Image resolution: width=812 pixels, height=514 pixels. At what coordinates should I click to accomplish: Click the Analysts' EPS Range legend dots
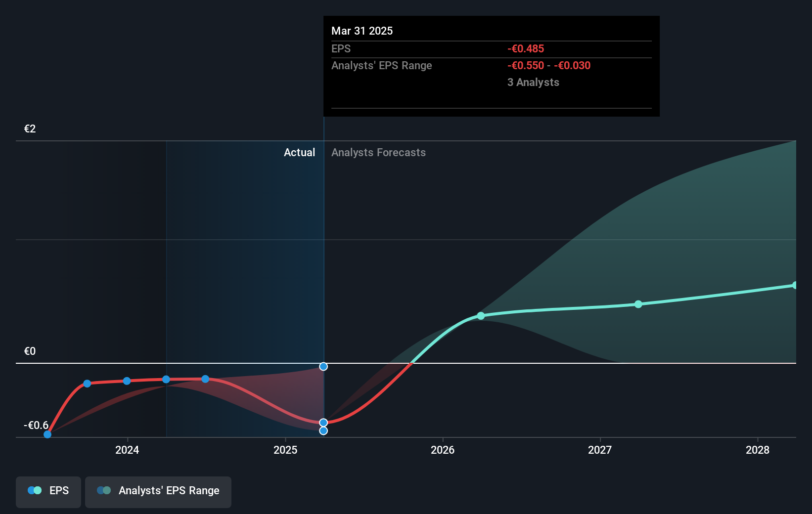pyautogui.click(x=103, y=490)
